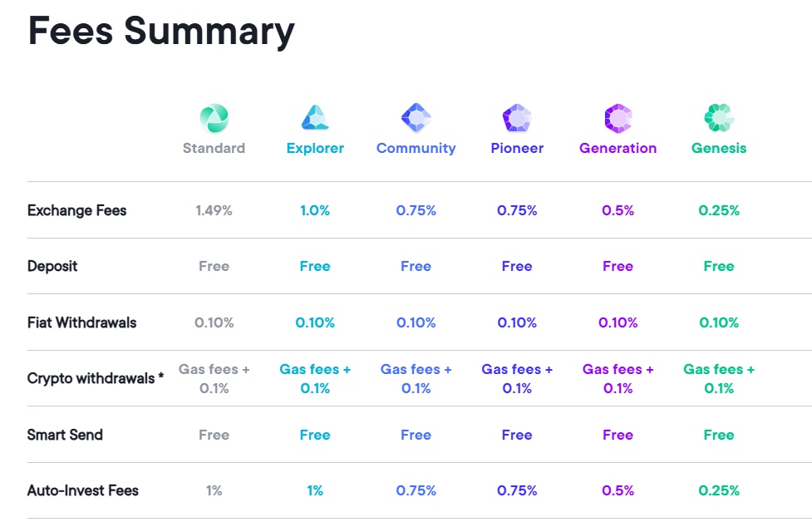Click the Generation tier purple gem icon
The image size is (812, 522).
click(x=618, y=119)
